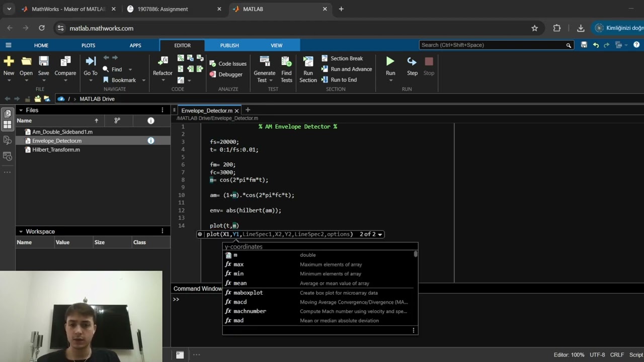The width and height of the screenshot is (644, 362).
Task: Open the Bookmark dropdown arrow
Action: coord(143,80)
